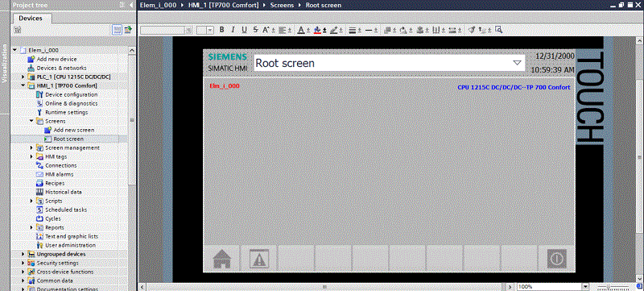This screenshot has height=291, width=644.
Task: Toggle Italic text formatting
Action: [x=233, y=30]
